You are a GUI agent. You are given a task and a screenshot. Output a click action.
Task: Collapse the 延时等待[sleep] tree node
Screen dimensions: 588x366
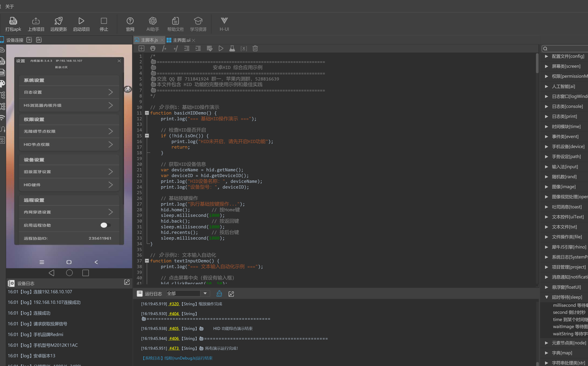[546, 297]
